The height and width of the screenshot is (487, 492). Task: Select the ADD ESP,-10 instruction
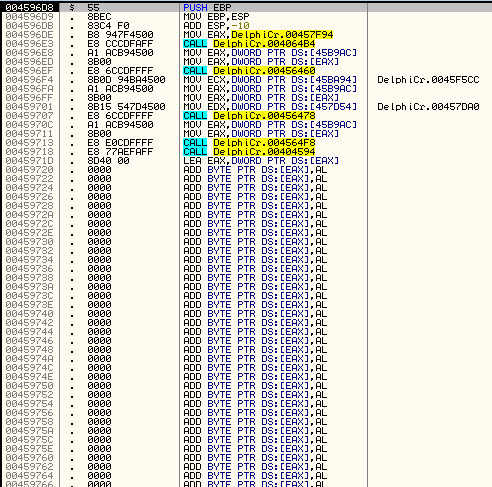(216, 26)
